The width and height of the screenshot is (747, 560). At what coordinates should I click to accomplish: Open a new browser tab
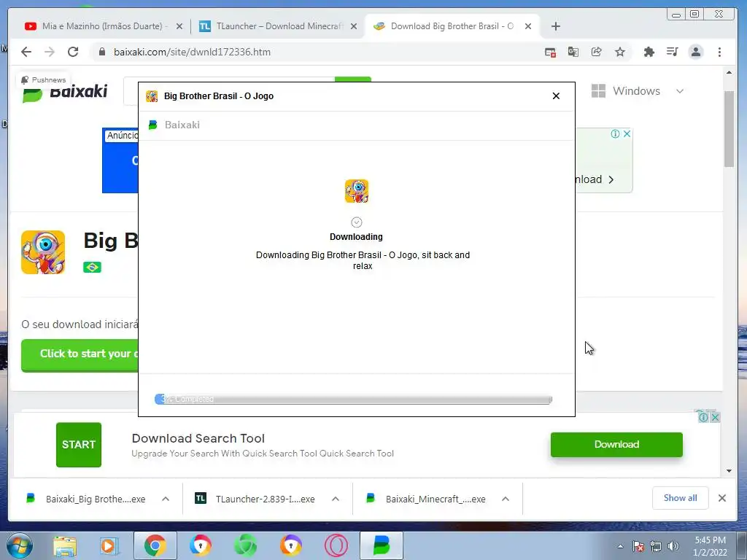click(x=555, y=26)
